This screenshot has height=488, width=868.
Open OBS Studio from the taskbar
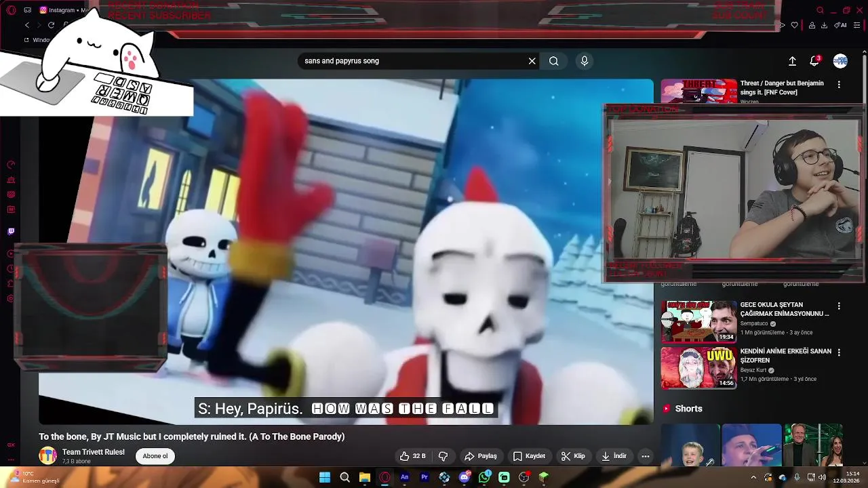(x=524, y=477)
